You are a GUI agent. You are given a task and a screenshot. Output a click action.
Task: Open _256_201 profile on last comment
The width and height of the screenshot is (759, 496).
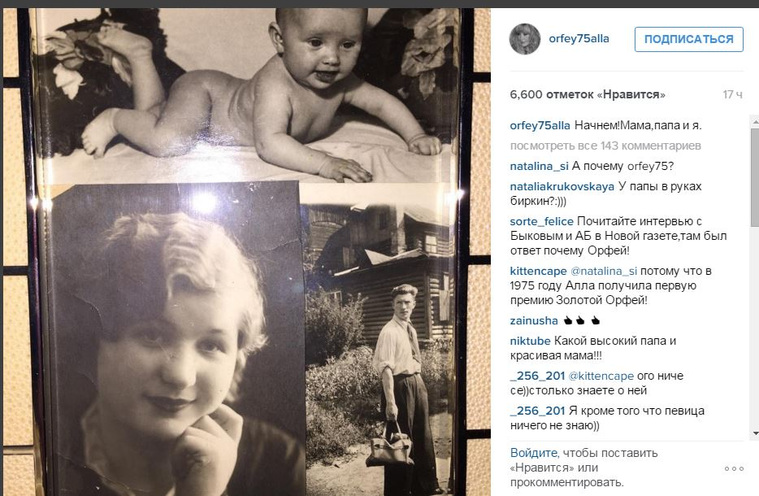tap(537, 411)
